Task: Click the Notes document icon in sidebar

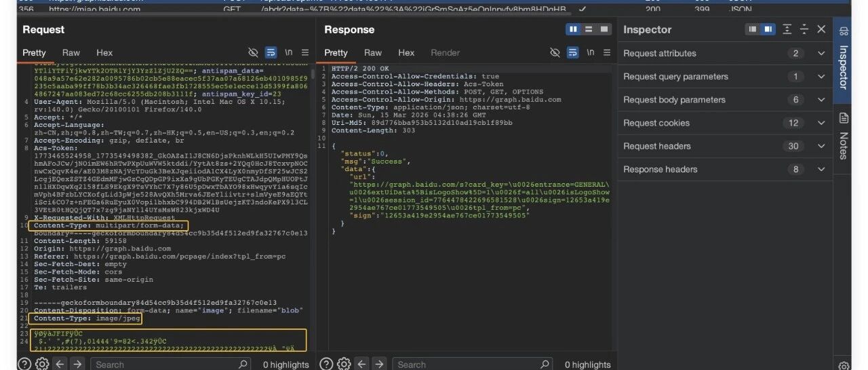Action: 844,118
